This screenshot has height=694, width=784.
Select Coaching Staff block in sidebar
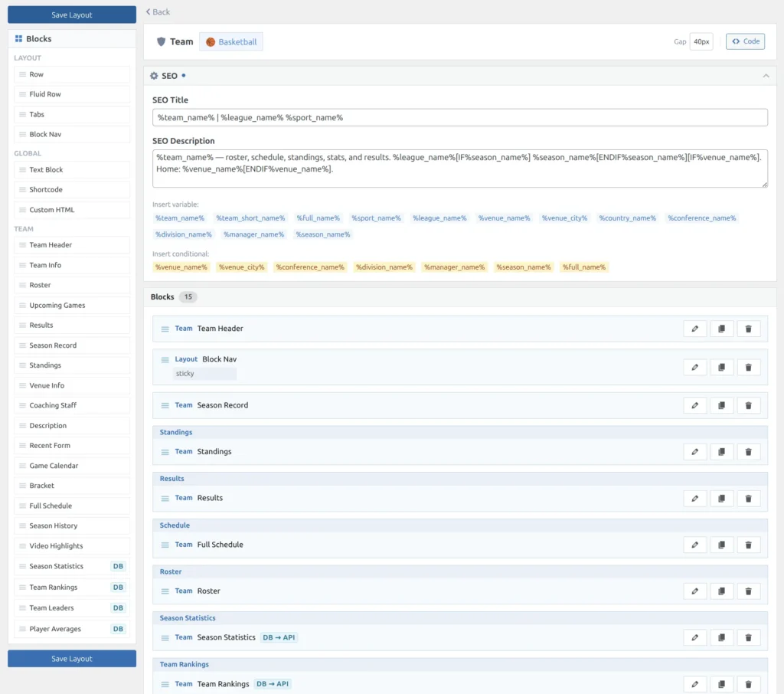click(x=72, y=405)
